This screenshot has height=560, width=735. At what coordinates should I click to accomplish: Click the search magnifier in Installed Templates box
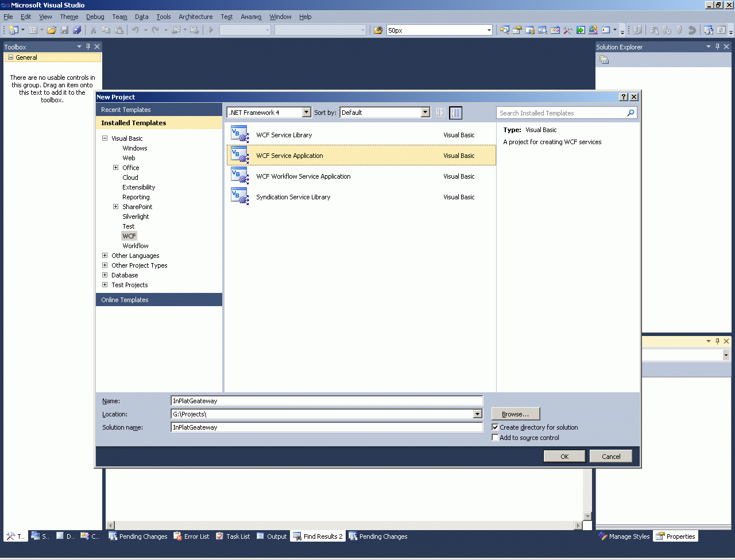coord(630,113)
